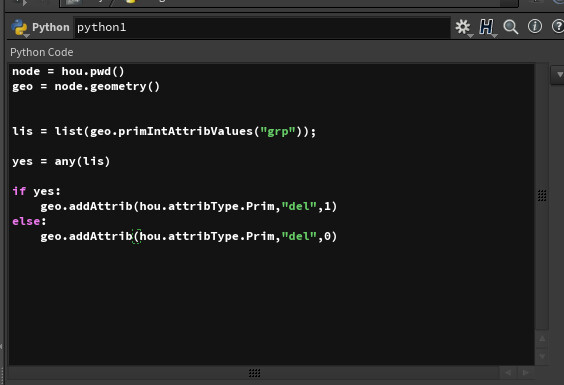
Task: Click the horizontal scroll right arrow
Action: coord(525,372)
